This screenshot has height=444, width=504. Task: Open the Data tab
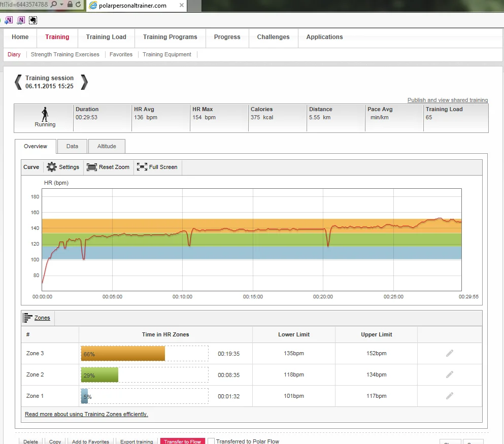pyautogui.click(x=72, y=146)
